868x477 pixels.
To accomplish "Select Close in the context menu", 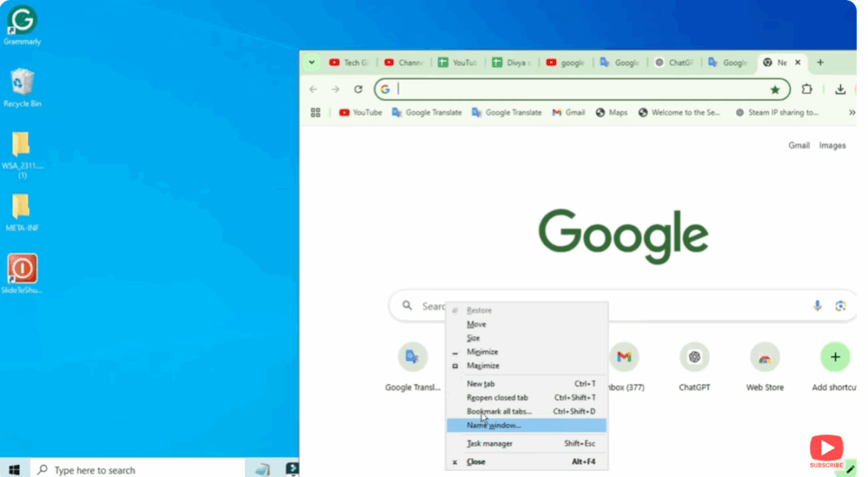I will coord(526,462).
